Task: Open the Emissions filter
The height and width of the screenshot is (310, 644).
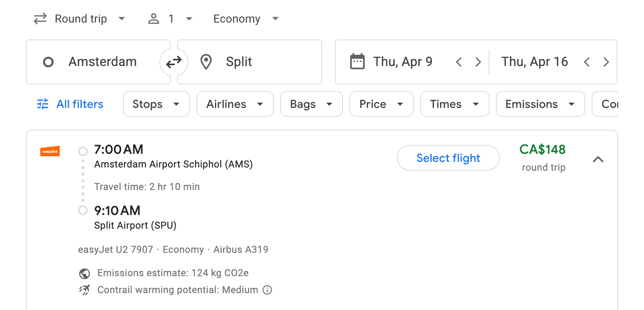Action: 540,104
